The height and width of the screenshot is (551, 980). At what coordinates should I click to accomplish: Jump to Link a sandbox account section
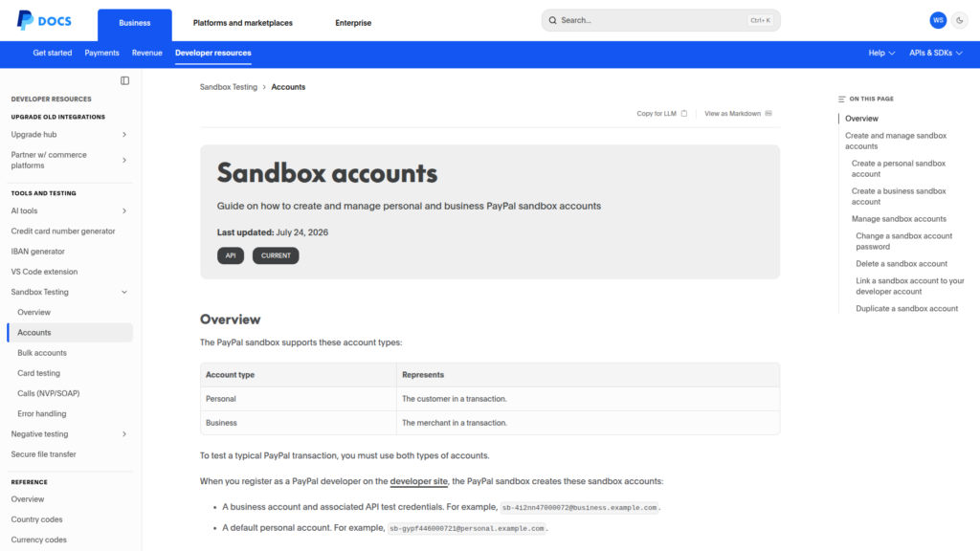910,287
